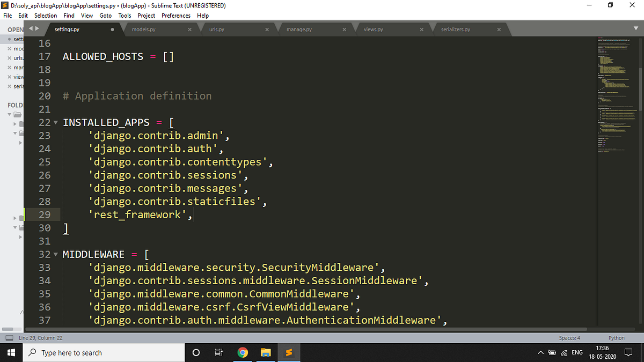644x362 pixels.
Task: Toggle the ENG language indicator in the tray
Action: point(577,352)
